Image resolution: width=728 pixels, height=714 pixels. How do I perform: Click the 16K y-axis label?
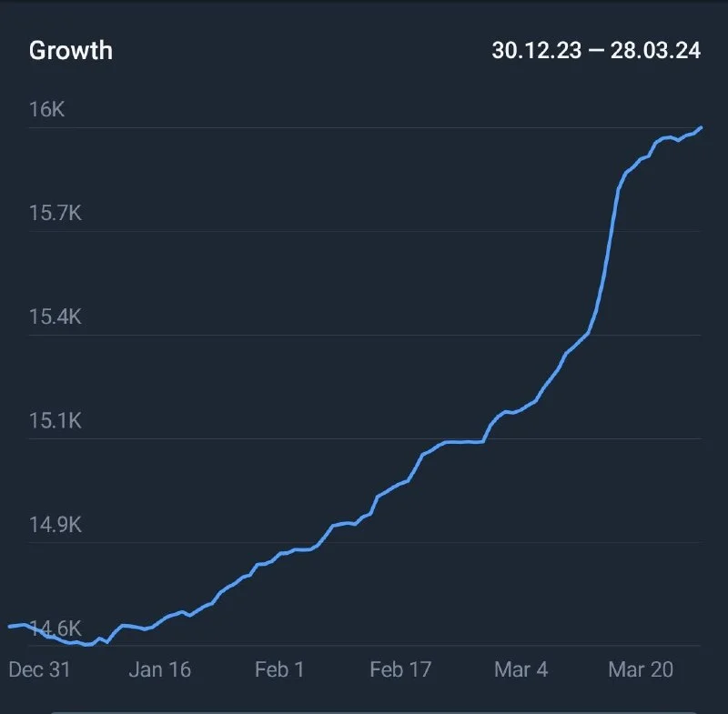[47, 109]
